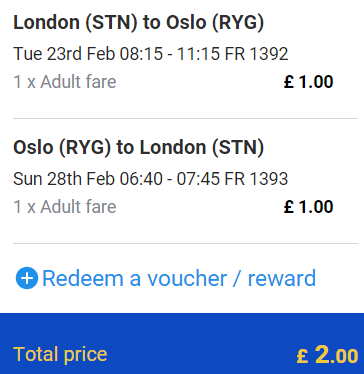Image resolution: width=364 pixels, height=374 pixels.
Task: Click the blue plus icon beside Redeem
Action: 27,278
